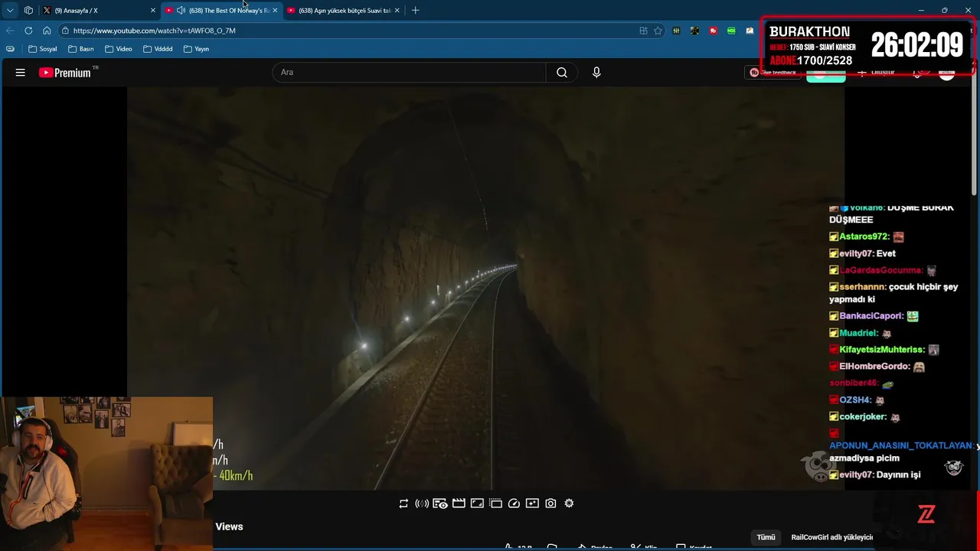Image resolution: width=980 pixels, height=551 pixels.
Task: Click the train video player area
Action: tap(485, 288)
